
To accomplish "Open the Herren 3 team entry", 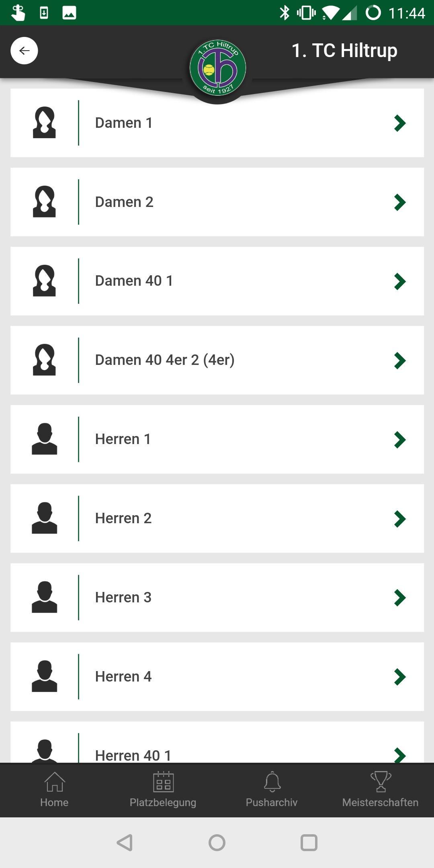I will pos(217,598).
